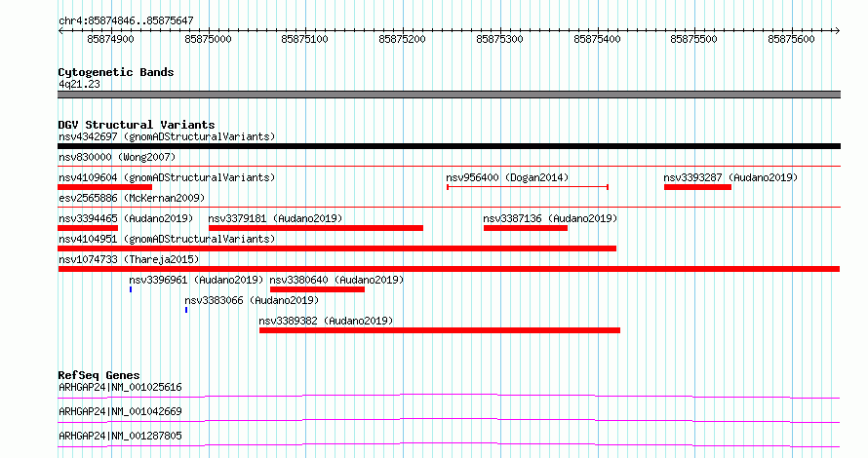Select the red nsv3394465 variant bar
Screen dimensions: 868x458
click(88, 228)
